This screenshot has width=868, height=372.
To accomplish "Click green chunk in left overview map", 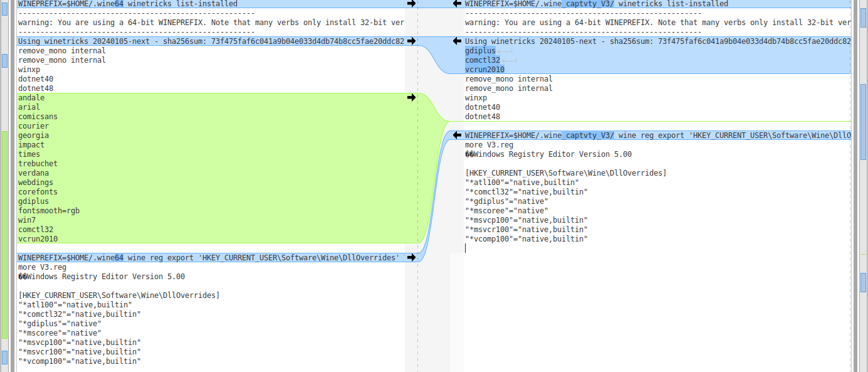I will click(5, 232).
